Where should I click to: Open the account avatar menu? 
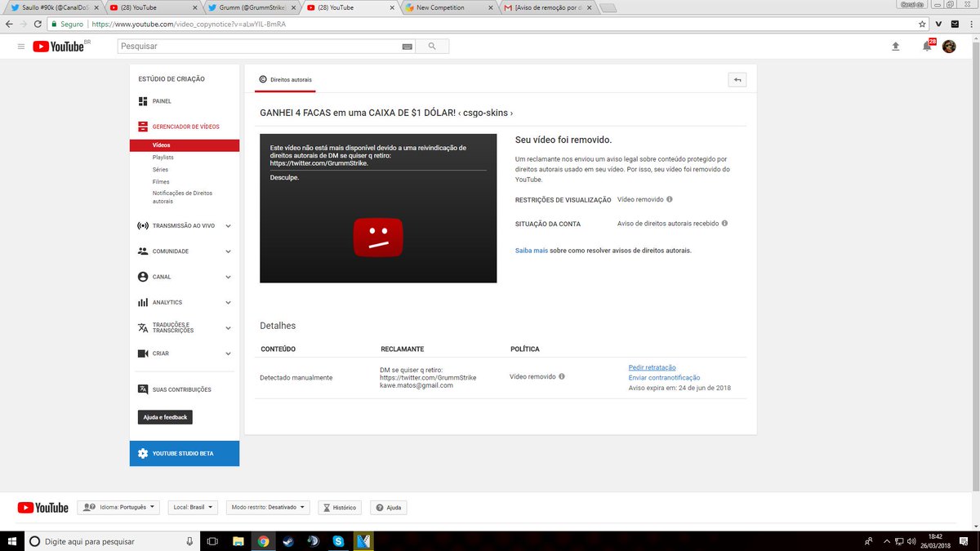pyautogui.click(x=949, y=47)
